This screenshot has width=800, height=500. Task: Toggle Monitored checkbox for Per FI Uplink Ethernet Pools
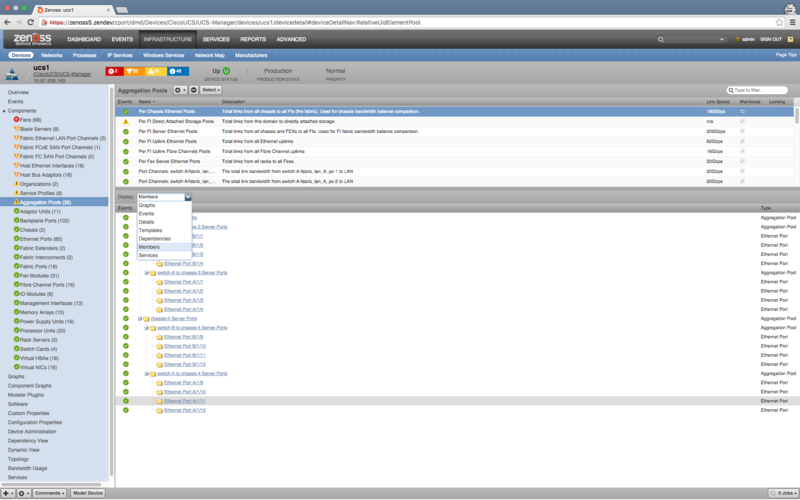742,141
